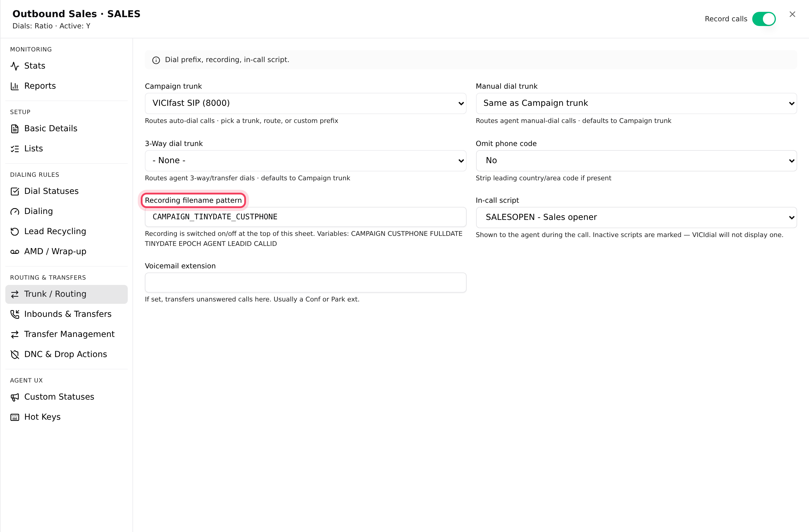Open the Stats section
Image resolution: width=809 pixels, height=532 pixels.
(x=66, y=66)
